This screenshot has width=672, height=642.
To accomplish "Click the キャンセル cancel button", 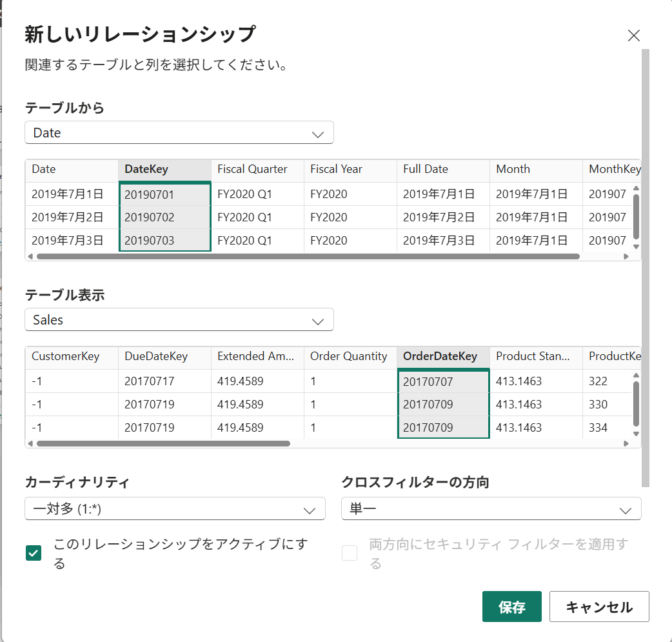I will (599, 607).
